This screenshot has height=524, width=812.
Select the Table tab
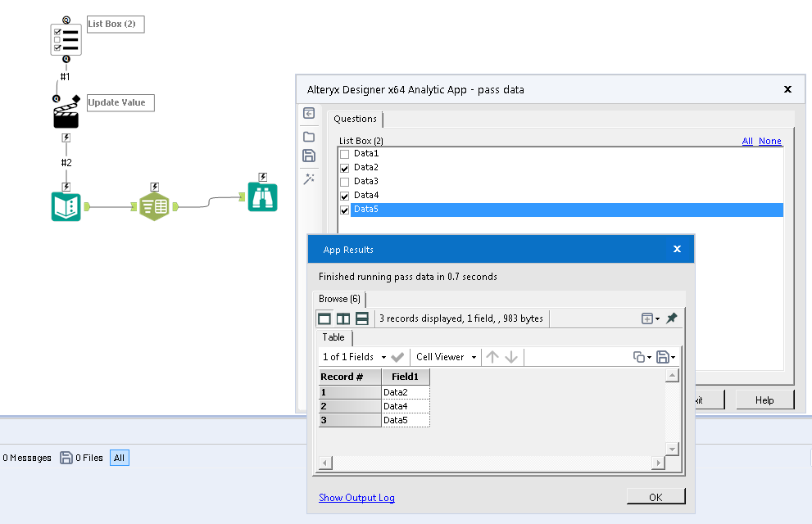333,337
